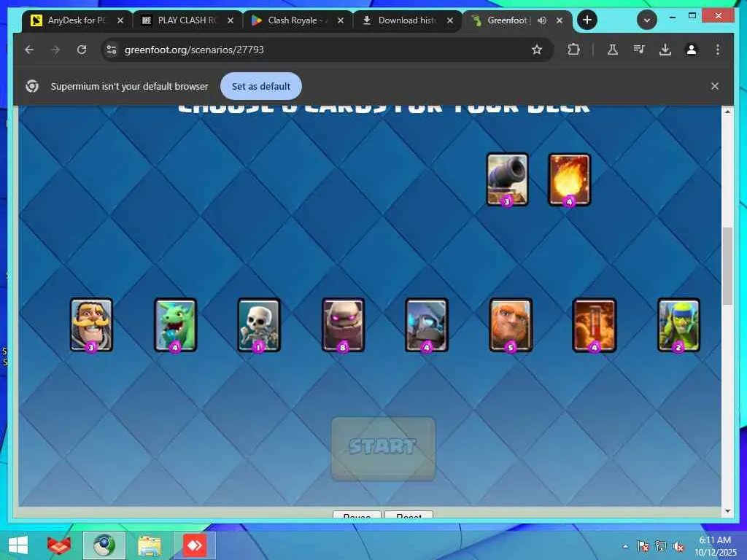
Task: Open the browser Downloads icon
Action: click(x=665, y=50)
